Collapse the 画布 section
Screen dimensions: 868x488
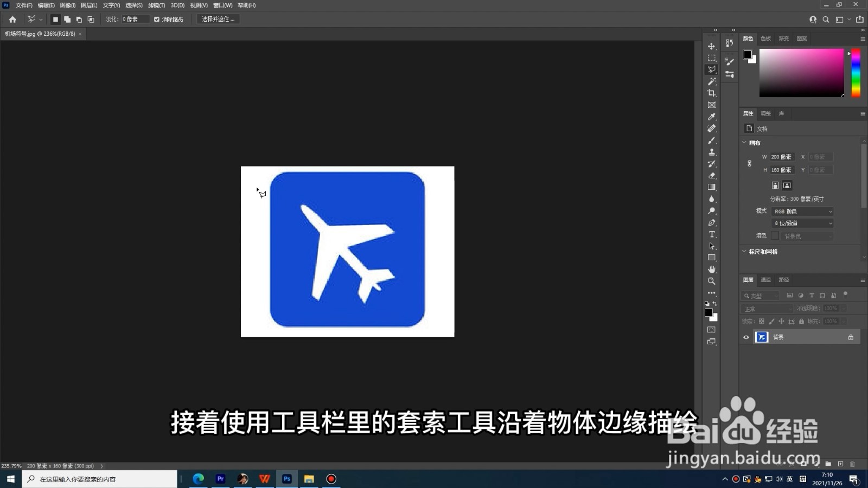[744, 143]
